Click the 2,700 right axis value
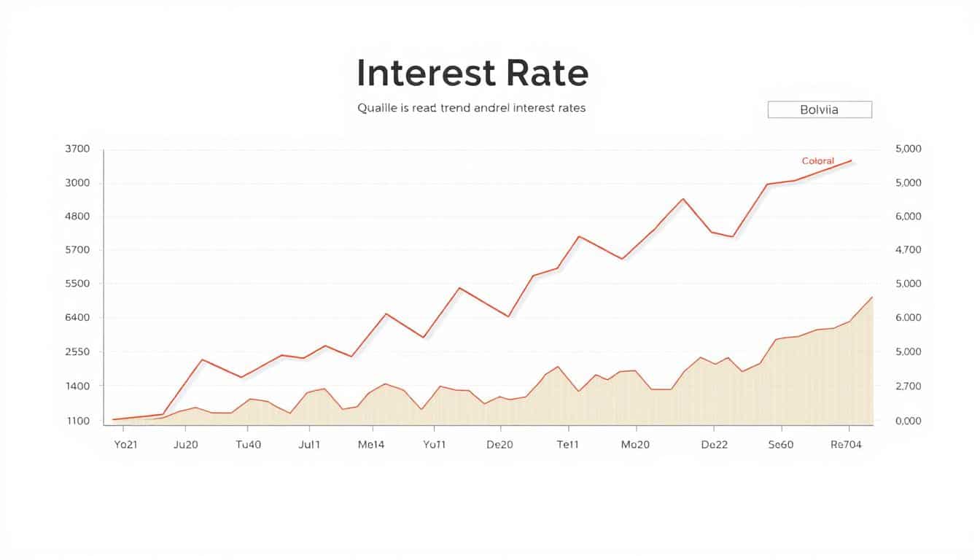980x560 pixels. (x=909, y=386)
